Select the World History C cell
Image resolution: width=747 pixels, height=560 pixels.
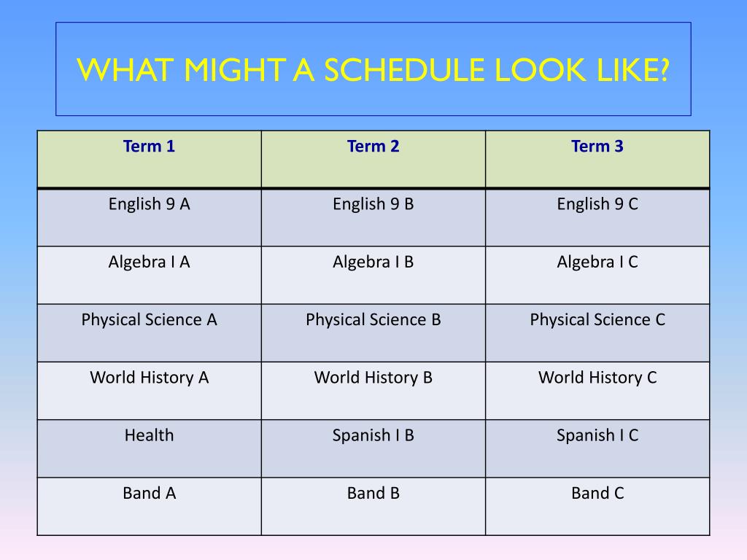click(x=597, y=391)
